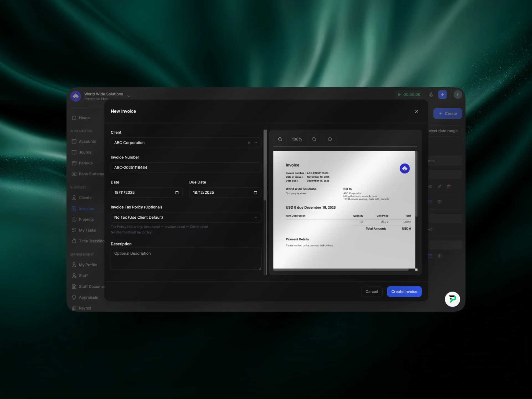This screenshot has height=399, width=532.
Task: Open the Due Date calendar picker
Action: click(x=255, y=192)
